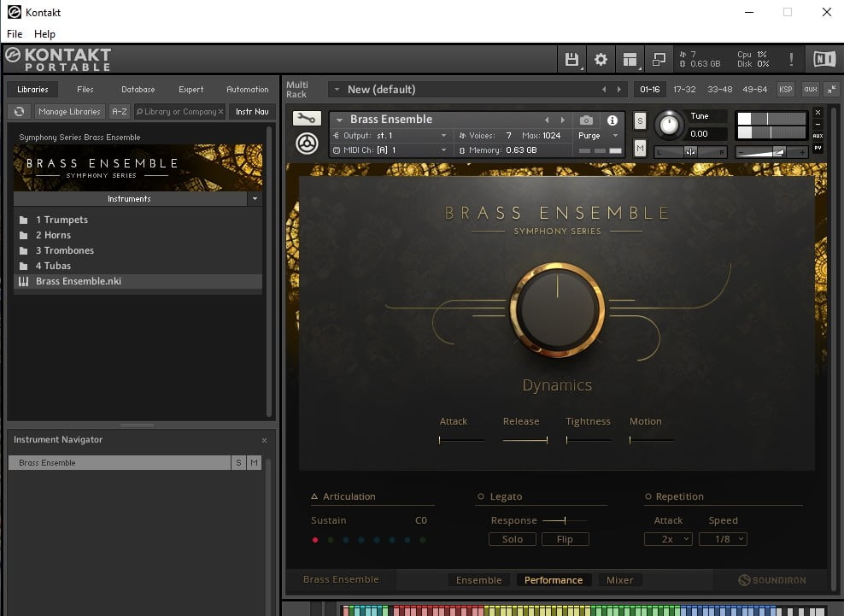Toggle A-Z library sorting
The image size is (844, 616).
pos(120,111)
